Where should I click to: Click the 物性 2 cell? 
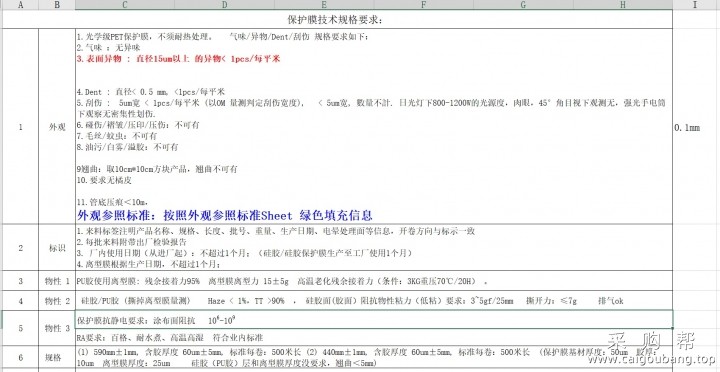(57, 301)
